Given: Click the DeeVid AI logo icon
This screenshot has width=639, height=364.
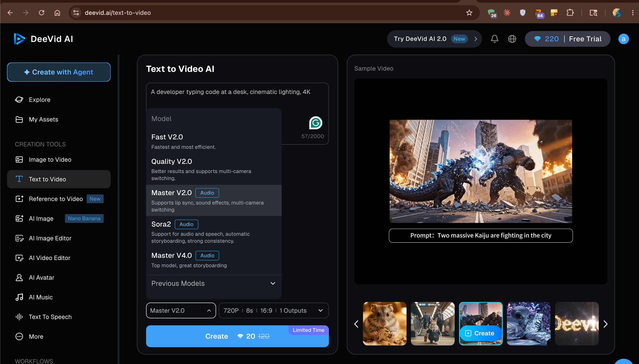Looking at the screenshot, I should click(x=19, y=39).
